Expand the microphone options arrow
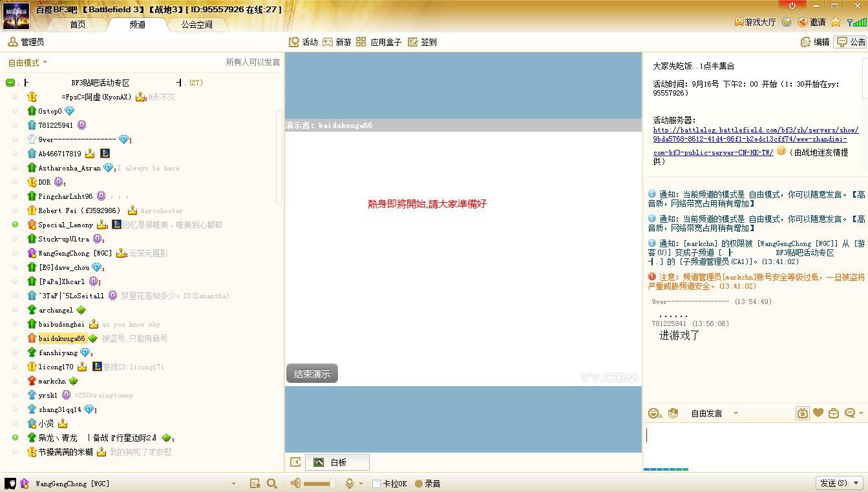The width and height of the screenshot is (868, 492). pyautogui.click(x=361, y=484)
